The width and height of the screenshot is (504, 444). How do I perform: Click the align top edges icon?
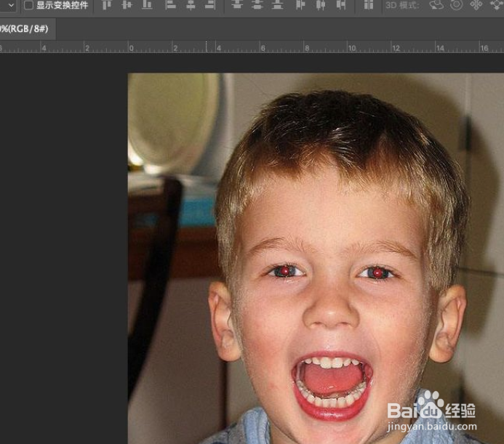point(106,4)
